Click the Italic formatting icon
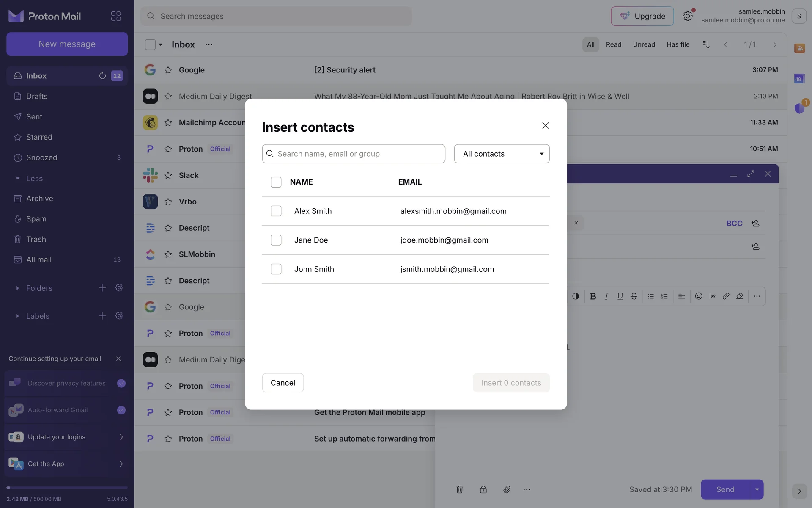Image resolution: width=812 pixels, height=508 pixels. pyautogui.click(x=606, y=296)
